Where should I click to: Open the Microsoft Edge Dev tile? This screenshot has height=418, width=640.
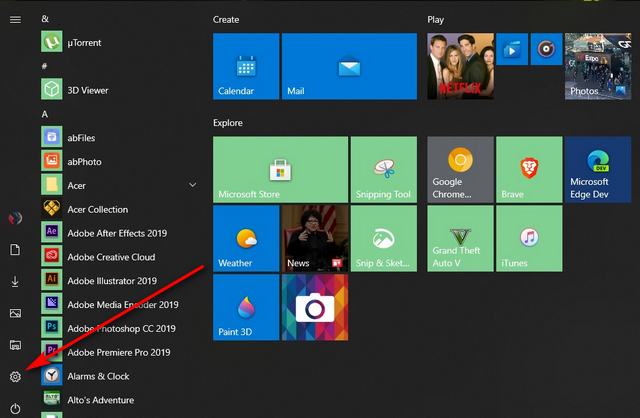598,169
